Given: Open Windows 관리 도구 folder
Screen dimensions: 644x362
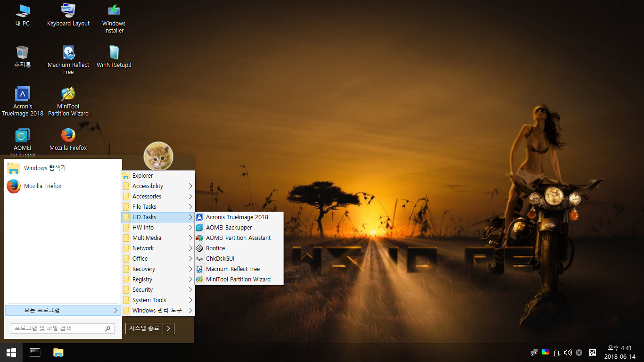Looking at the screenshot, I should 157,311.
